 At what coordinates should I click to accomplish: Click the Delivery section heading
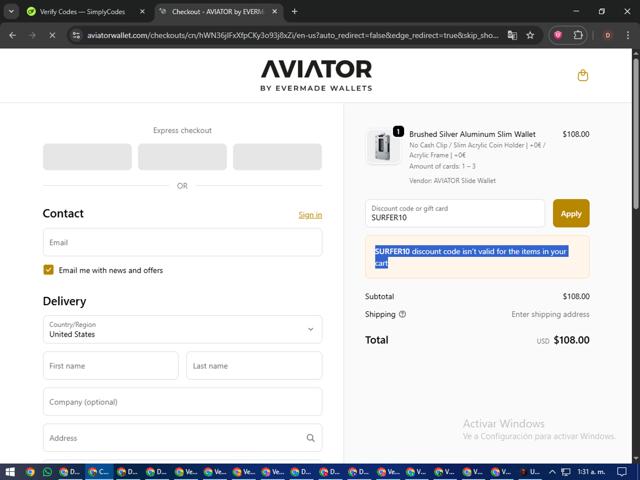click(x=64, y=302)
